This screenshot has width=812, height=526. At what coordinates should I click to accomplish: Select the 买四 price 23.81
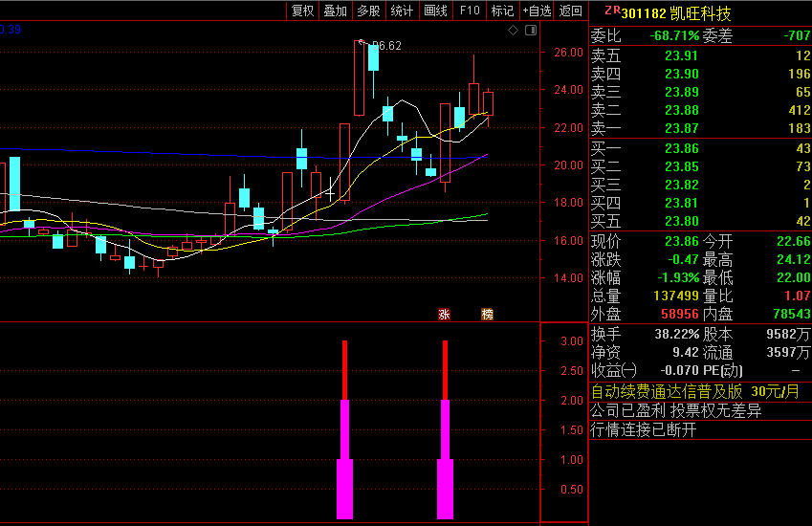[x=682, y=203]
